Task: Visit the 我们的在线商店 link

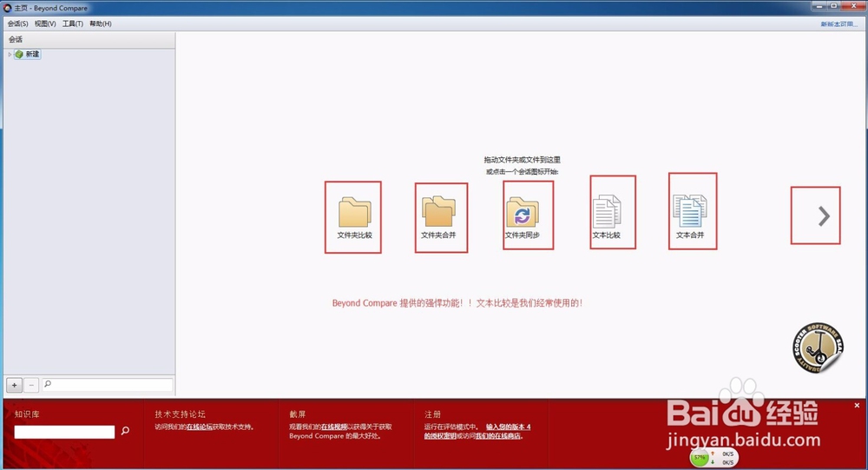Action: (x=497, y=436)
